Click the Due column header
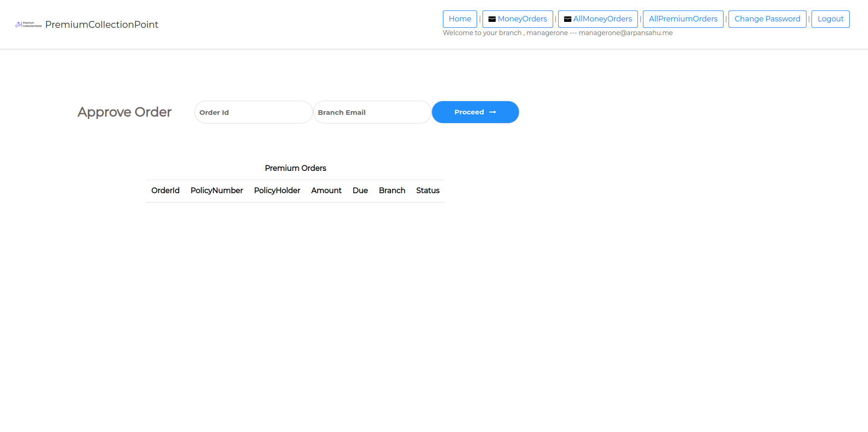 (x=360, y=190)
